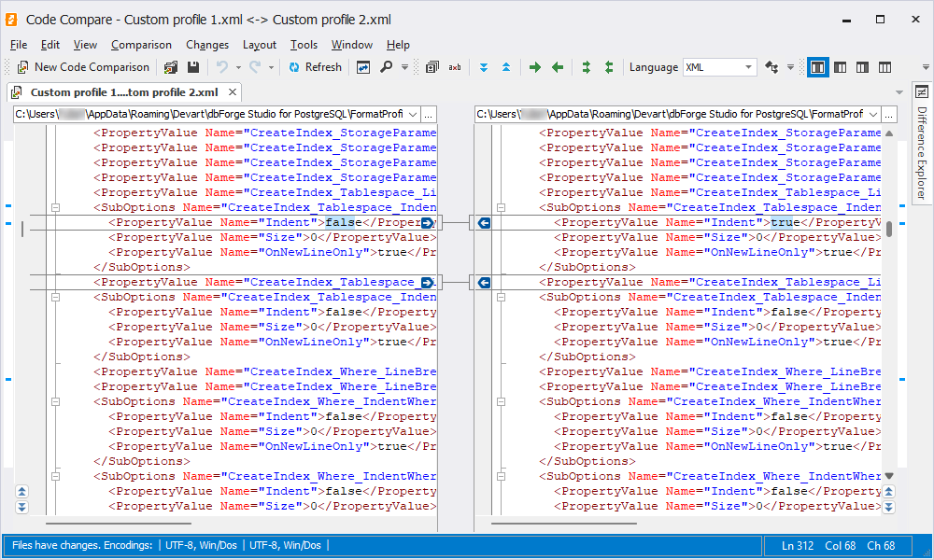Click the Refresh button
The height and width of the screenshot is (560, 934).
pyautogui.click(x=315, y=67)
